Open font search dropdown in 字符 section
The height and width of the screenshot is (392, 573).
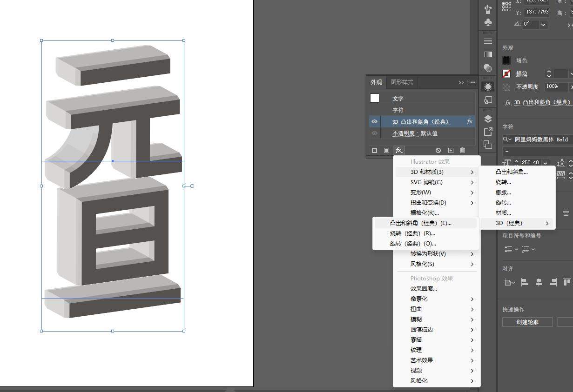pos(507,140)
